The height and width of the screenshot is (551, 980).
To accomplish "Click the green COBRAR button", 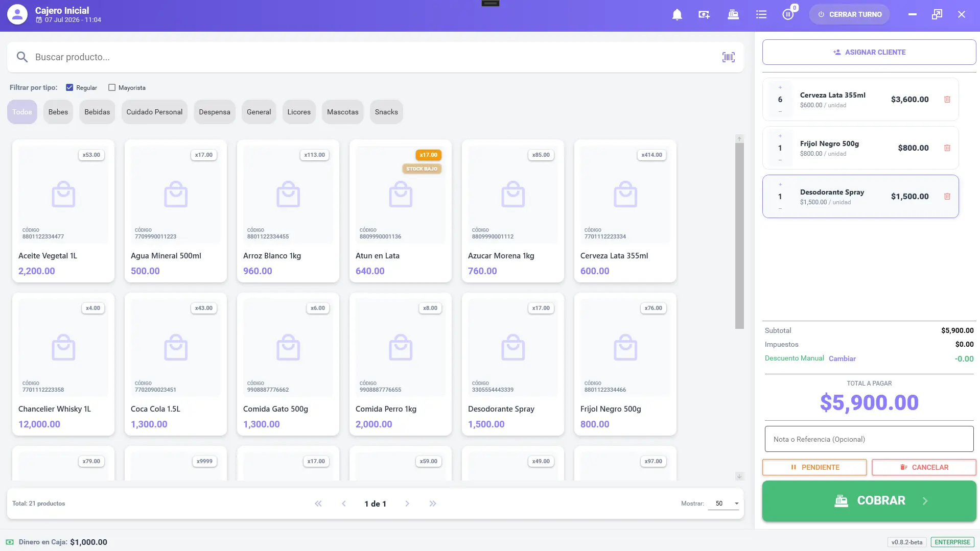I will (x=869, y=501).
